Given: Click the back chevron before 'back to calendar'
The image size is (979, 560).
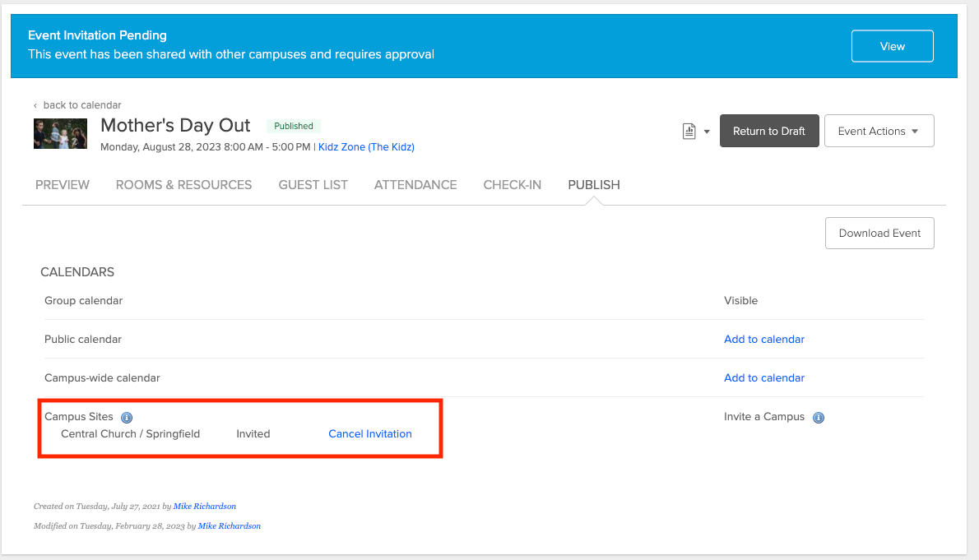Looking at the screenshot, I should point(35,105).
